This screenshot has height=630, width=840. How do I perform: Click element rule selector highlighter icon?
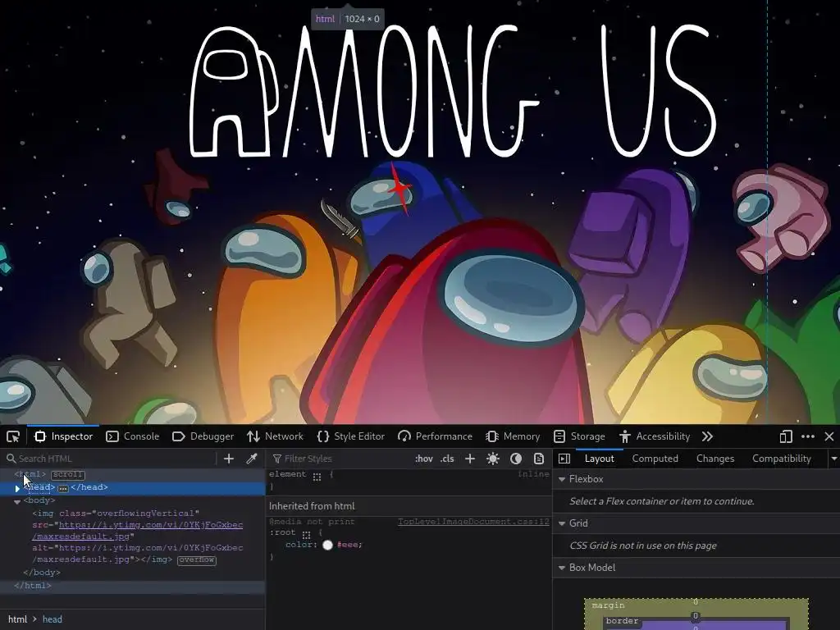tap(317, 476)
